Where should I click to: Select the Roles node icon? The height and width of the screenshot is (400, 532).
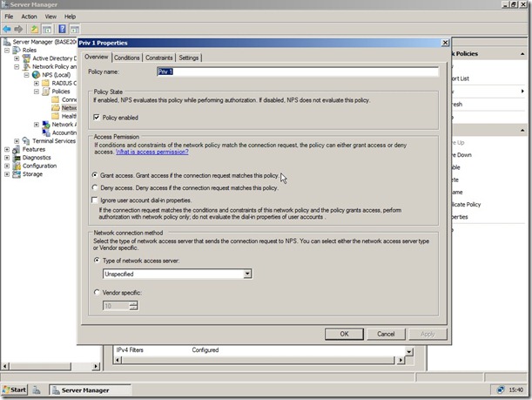click(x=17, y=50)
